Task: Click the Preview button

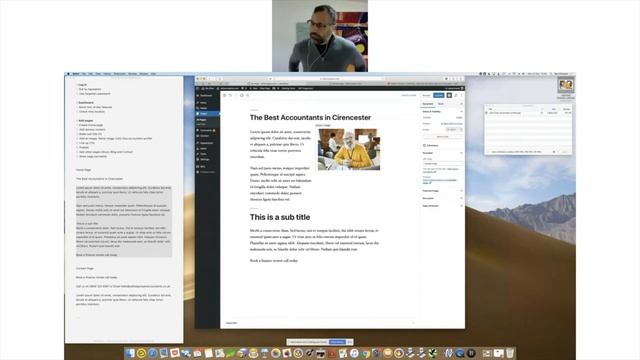Action: (427, 95)
